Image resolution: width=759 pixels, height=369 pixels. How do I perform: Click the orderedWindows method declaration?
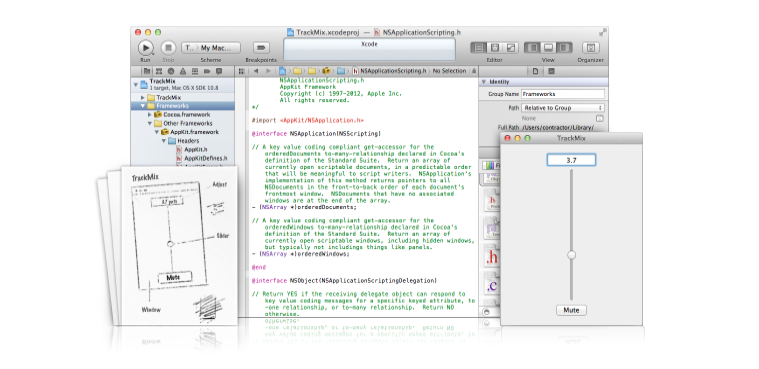[301, 254]
